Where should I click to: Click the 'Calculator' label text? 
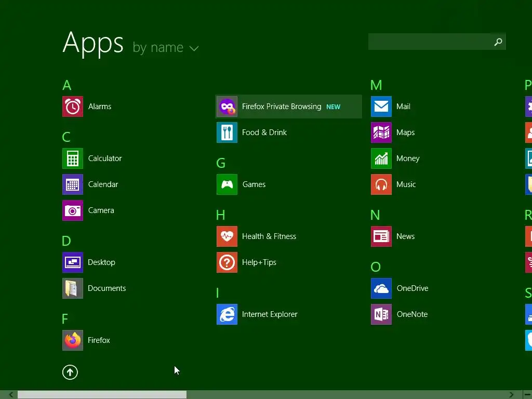click(x=105, y=158)
